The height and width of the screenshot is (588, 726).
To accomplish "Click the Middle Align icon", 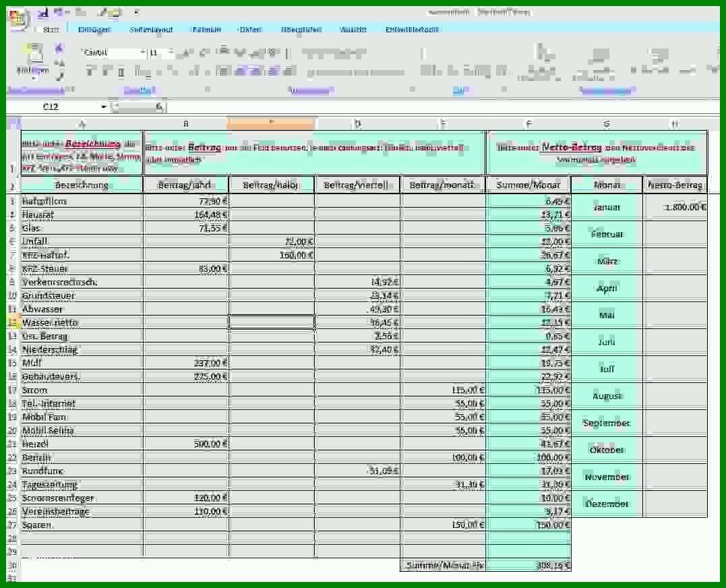I will click(x=240, y=53).
